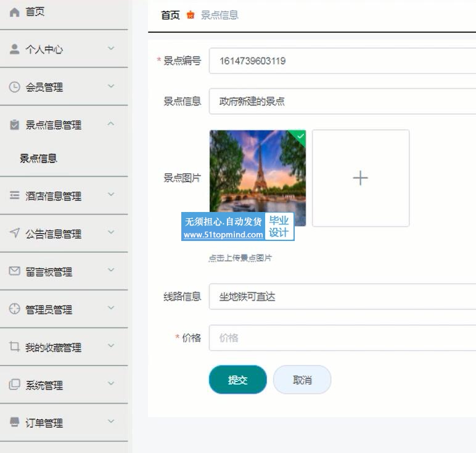Viewport: 476px width, 453px height.
Task: Click the home icon in sidebar
Action: (x=15, y=12)
